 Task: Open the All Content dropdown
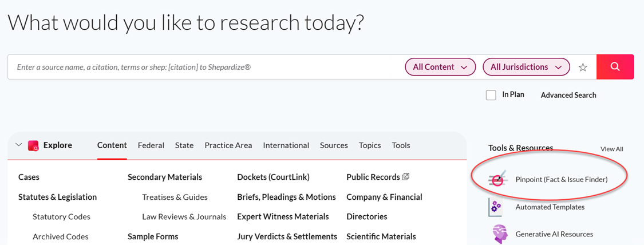440,67
